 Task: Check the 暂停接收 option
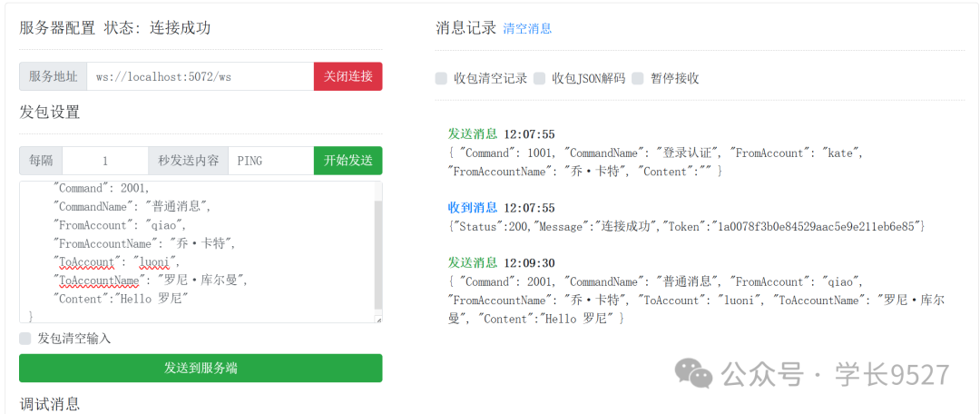click(638, 78)
